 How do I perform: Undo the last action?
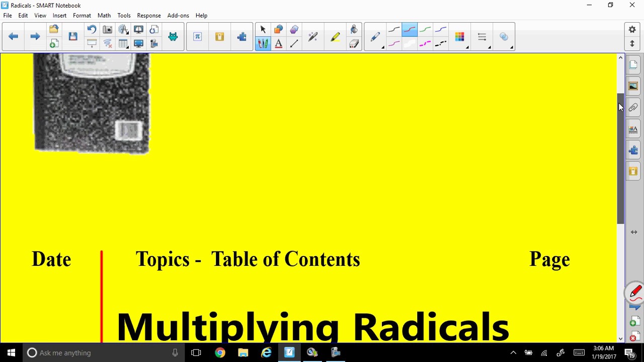(92, 30)
